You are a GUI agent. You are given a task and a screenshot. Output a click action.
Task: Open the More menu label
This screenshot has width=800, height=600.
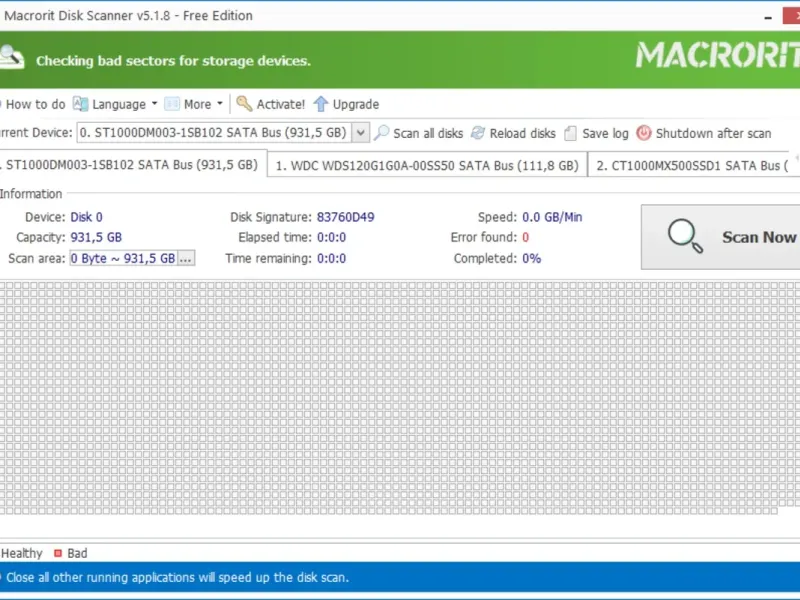tap(197, 104)
